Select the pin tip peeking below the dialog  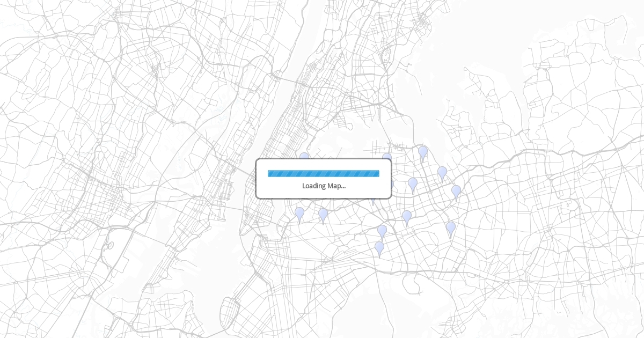[373, 202]
